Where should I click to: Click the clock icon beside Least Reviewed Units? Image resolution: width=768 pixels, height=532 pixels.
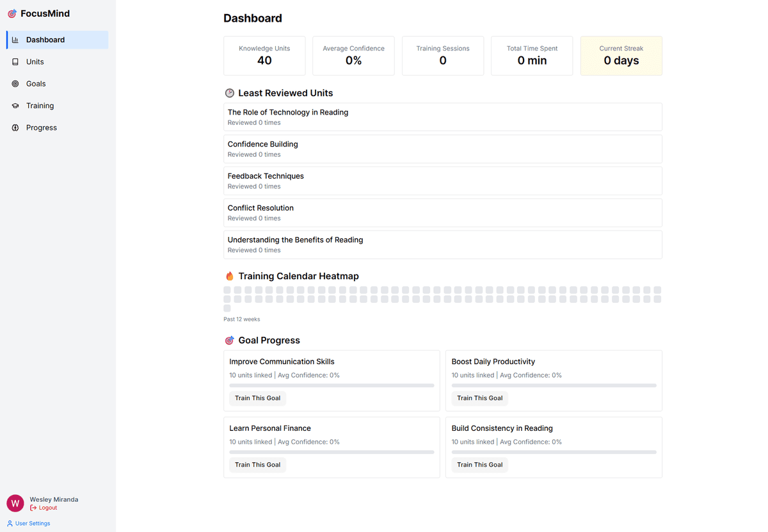tap(229, 93)
